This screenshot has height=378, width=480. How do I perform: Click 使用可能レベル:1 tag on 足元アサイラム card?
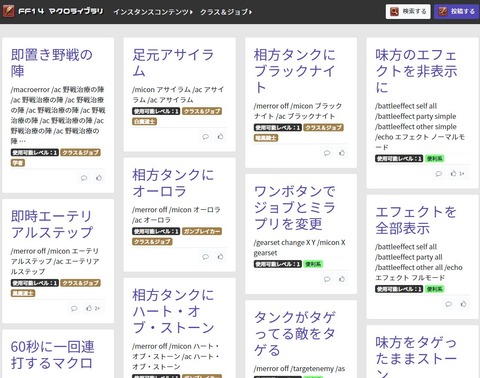156,111
